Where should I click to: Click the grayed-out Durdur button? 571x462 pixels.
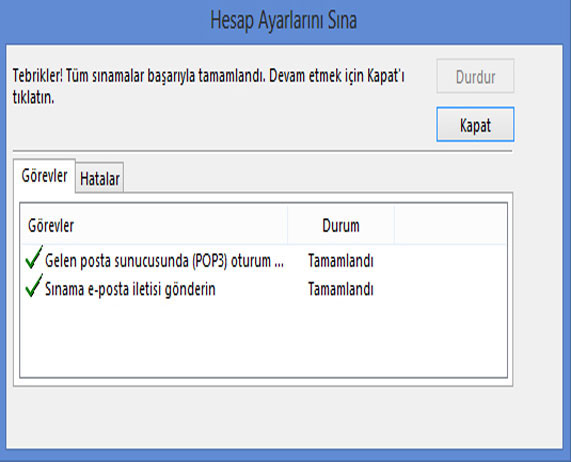[x=475, y=76]
